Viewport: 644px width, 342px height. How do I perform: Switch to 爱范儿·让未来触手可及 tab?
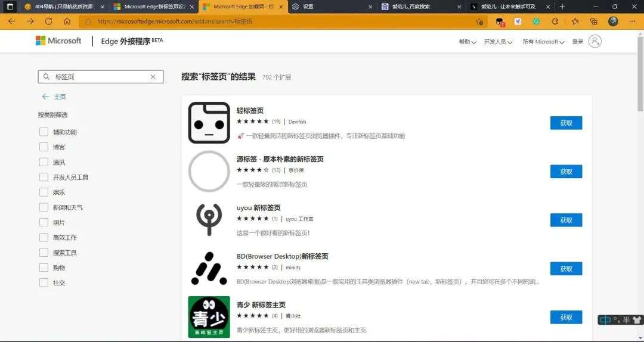click(x=510, y=7)
